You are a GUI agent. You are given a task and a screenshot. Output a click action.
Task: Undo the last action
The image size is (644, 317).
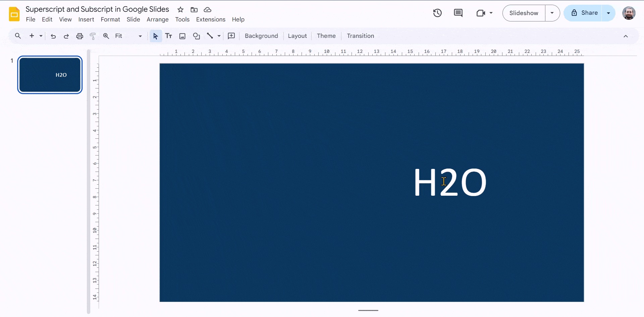point(53,36)
